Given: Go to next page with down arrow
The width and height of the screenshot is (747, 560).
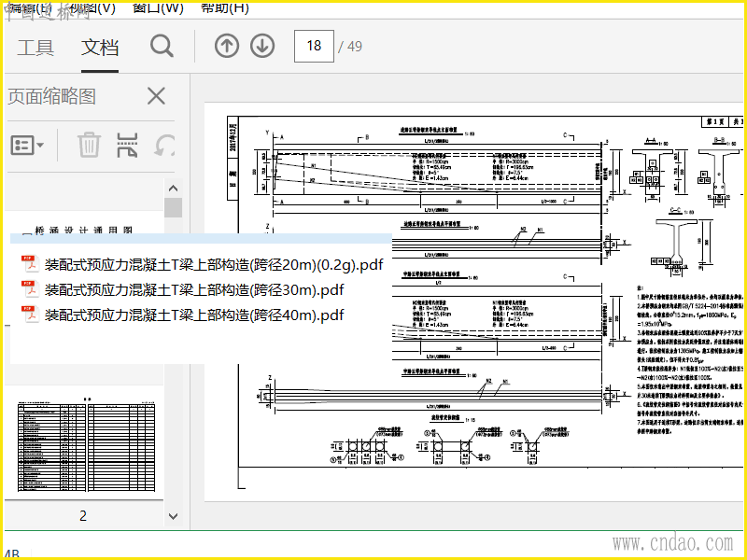Looking at the screenshot, I should [x=262, y=46].
